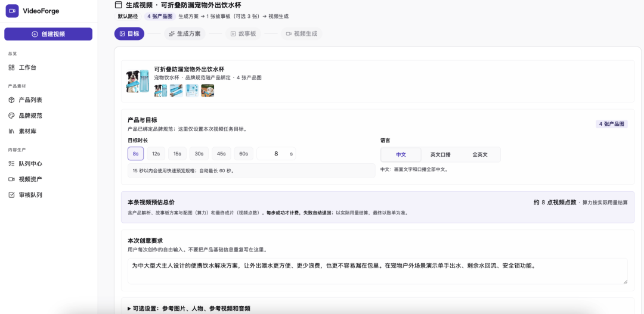Click the 审核队列 checkbox icon
The image size is (644, 314).
[x=11, y=195]
